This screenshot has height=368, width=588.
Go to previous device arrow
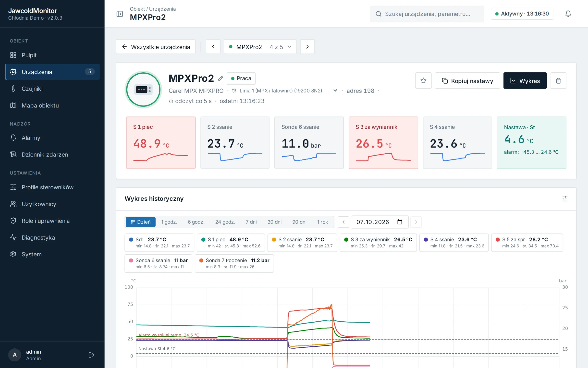[x=213, y=47]
